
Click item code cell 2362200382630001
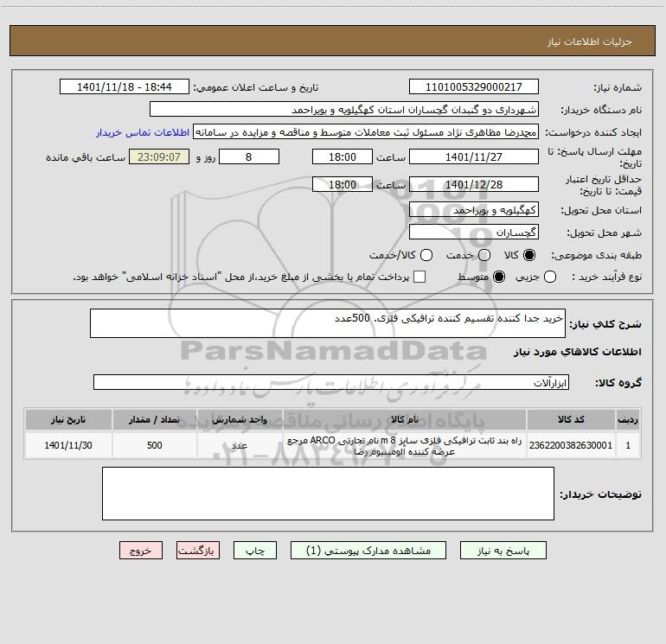coord(571,445)
